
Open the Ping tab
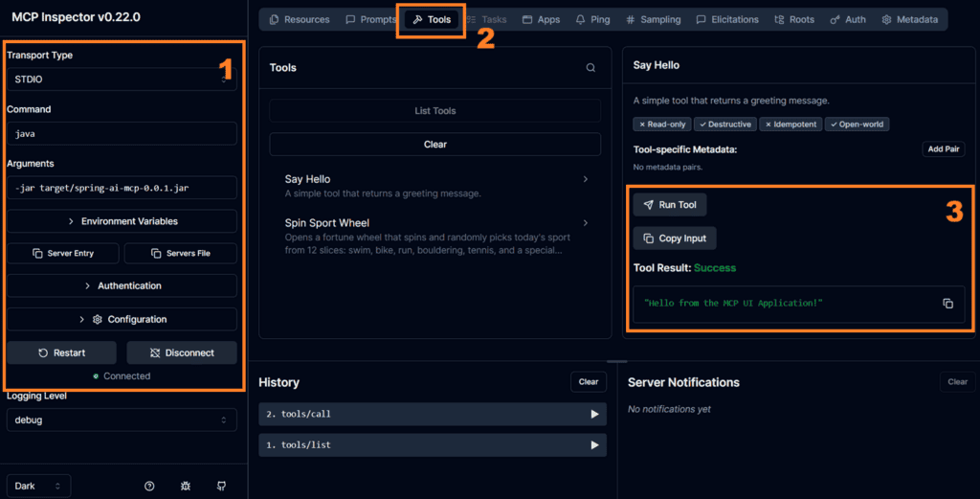click(x=592, y=19)
